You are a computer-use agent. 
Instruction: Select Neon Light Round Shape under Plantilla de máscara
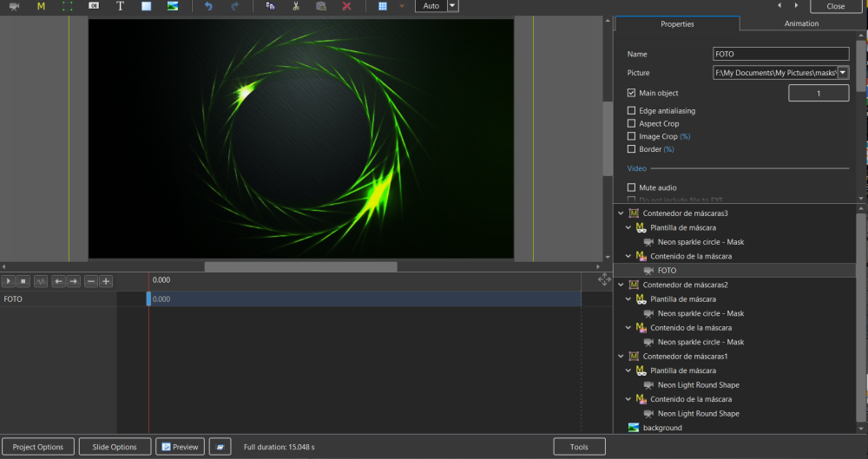698,384
